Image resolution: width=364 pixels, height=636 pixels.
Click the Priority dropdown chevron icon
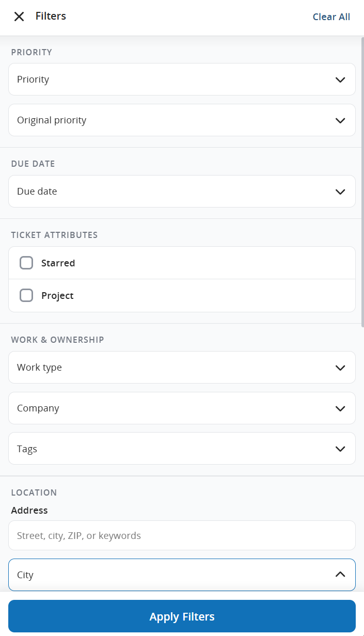click(x=340, y=79)
